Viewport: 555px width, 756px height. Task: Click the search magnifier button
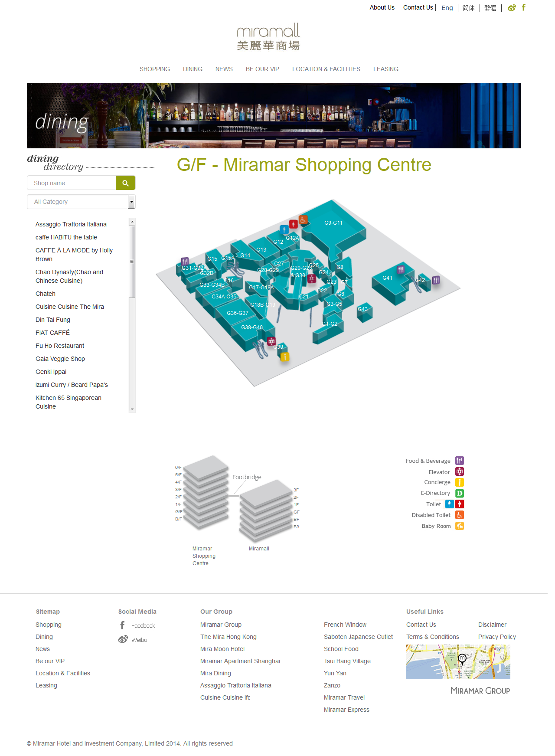[125, 183]
